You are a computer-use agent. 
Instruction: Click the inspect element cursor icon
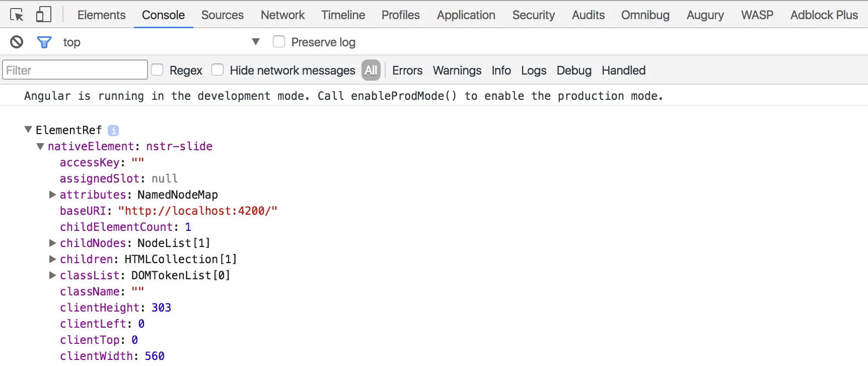pyautogui.click(x=17, y=15)
